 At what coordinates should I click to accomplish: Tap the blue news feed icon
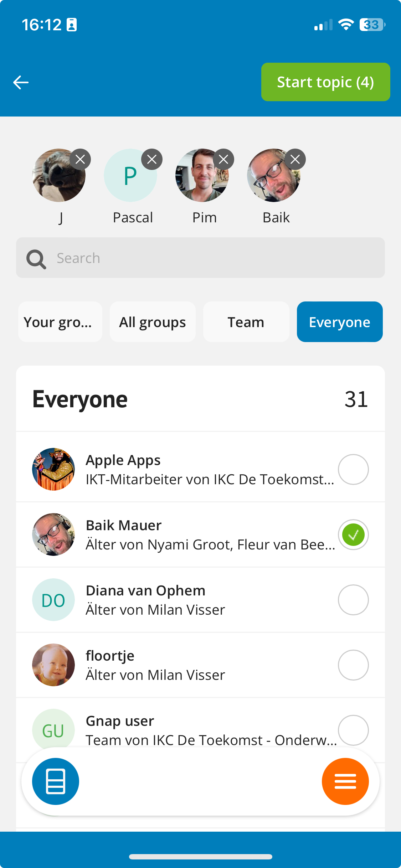coord(56,781)
